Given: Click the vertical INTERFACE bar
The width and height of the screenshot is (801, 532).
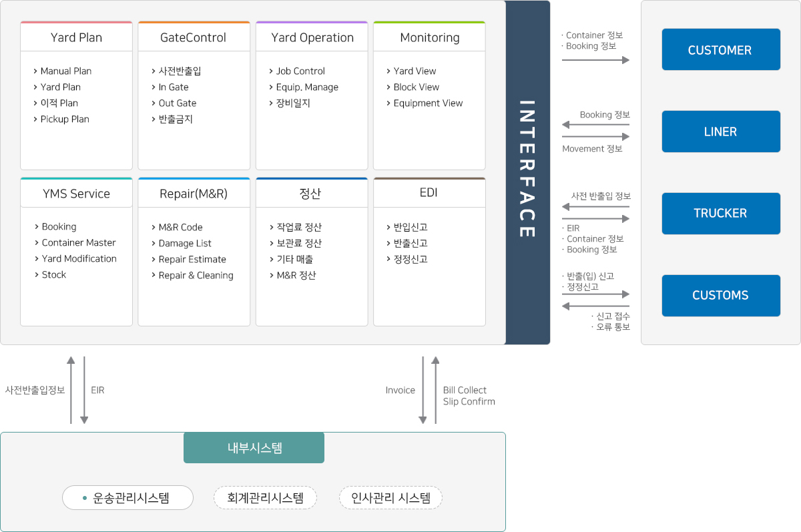Looking at the screenshot, I should tap(527, 172).
